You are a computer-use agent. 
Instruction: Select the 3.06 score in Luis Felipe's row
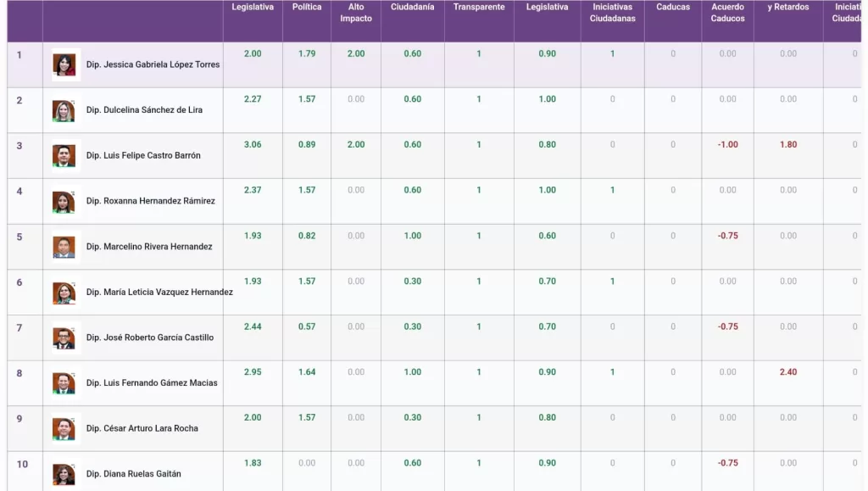click(253, 145)
